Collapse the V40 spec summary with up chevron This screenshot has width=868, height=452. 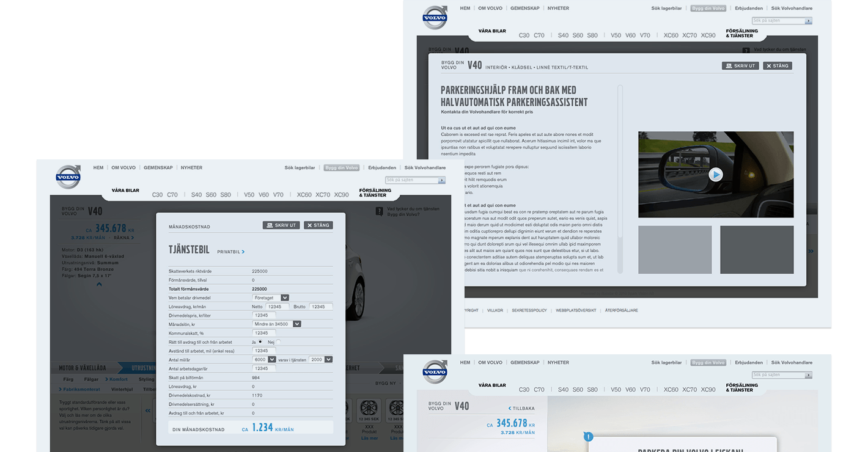point(99,284)
